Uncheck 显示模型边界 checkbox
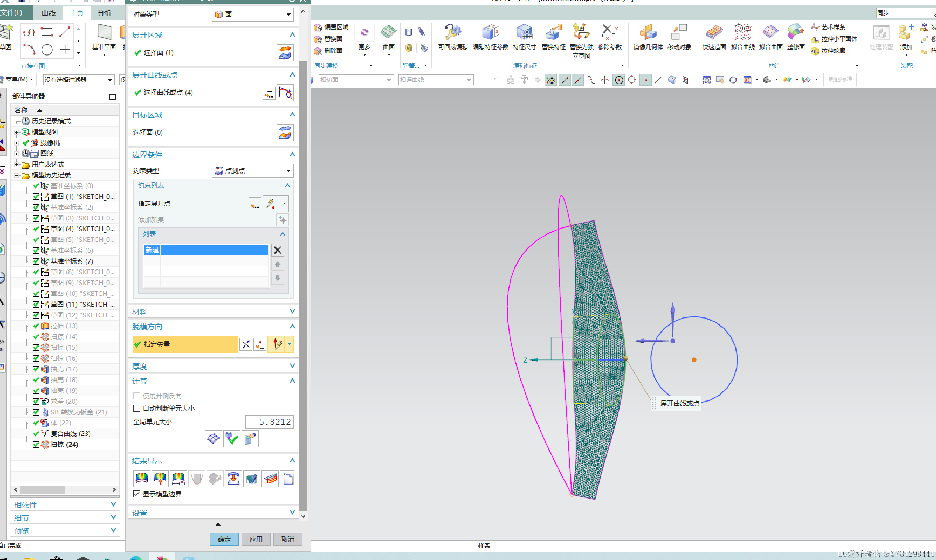 [137, 494]
